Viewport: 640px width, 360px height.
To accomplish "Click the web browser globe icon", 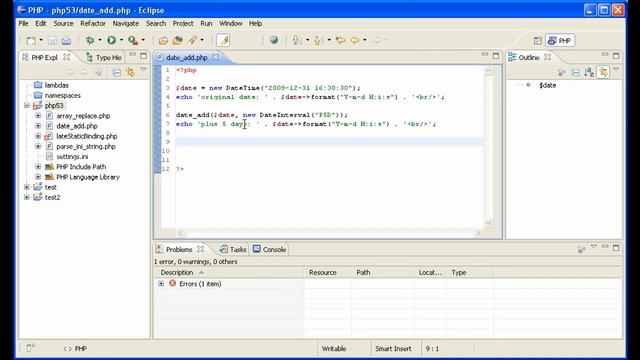I will (x=274, y=40).
